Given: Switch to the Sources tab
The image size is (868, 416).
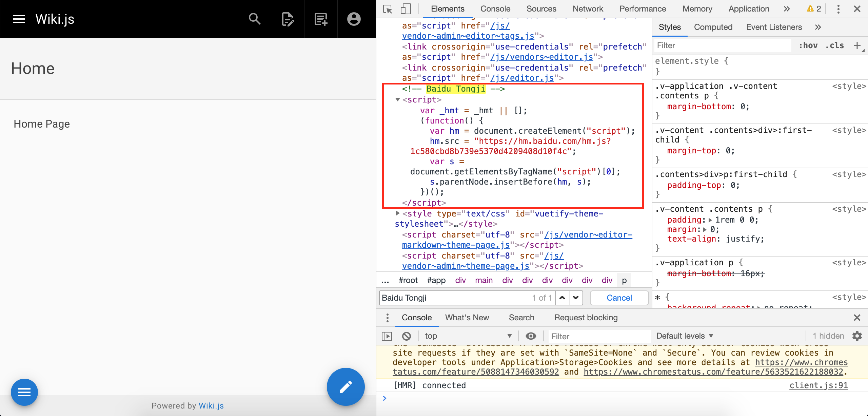Looking at the screenshot, I should pyautogui.click(x=541, y=9).
